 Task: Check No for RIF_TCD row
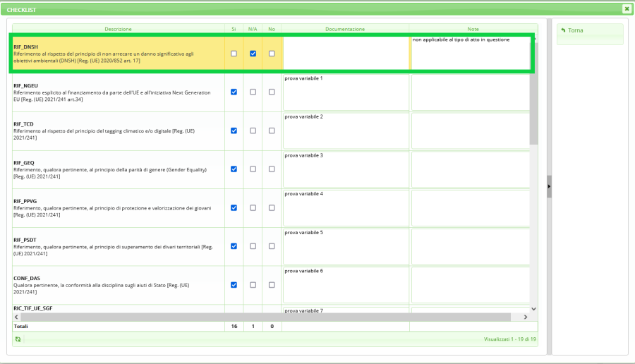click(x=272, y=131)
